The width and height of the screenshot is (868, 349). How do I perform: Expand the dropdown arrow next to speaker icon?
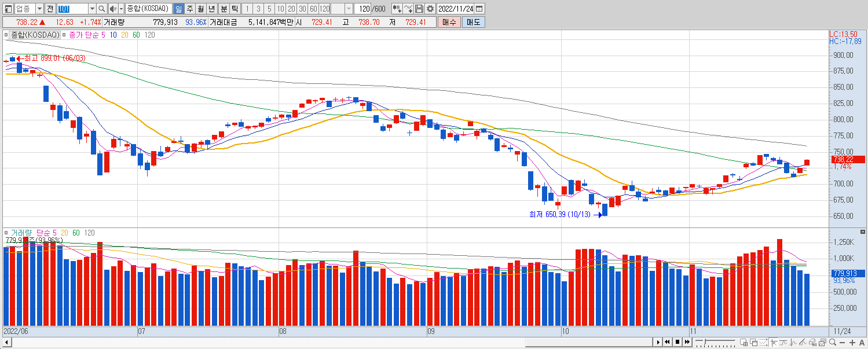tap(121, 9)
